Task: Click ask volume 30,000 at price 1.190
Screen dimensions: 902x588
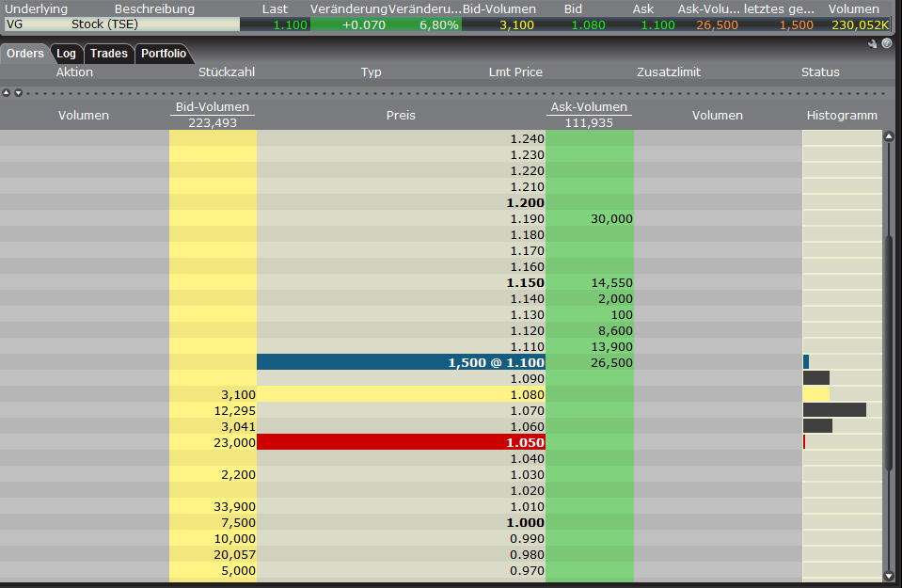Action: 590,218
